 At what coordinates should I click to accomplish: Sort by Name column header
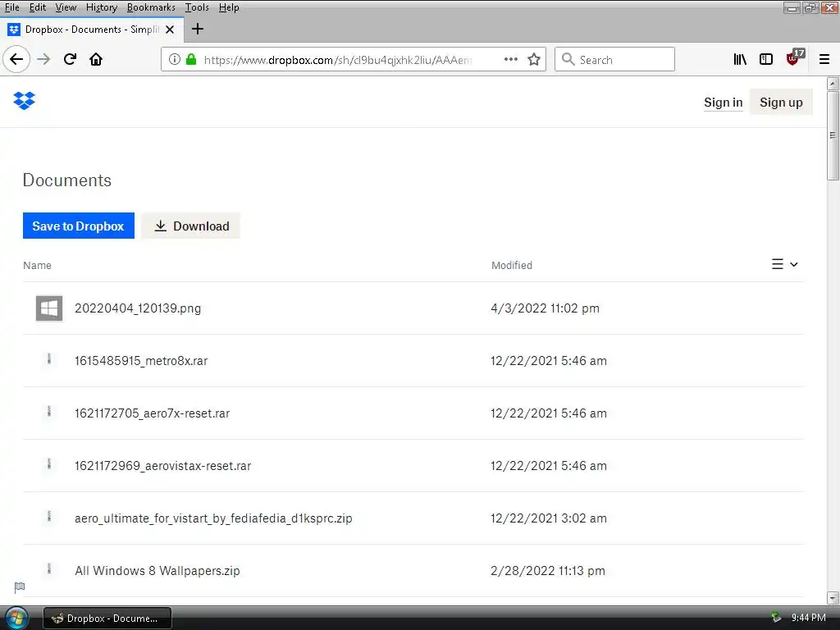tap(37, 265)
